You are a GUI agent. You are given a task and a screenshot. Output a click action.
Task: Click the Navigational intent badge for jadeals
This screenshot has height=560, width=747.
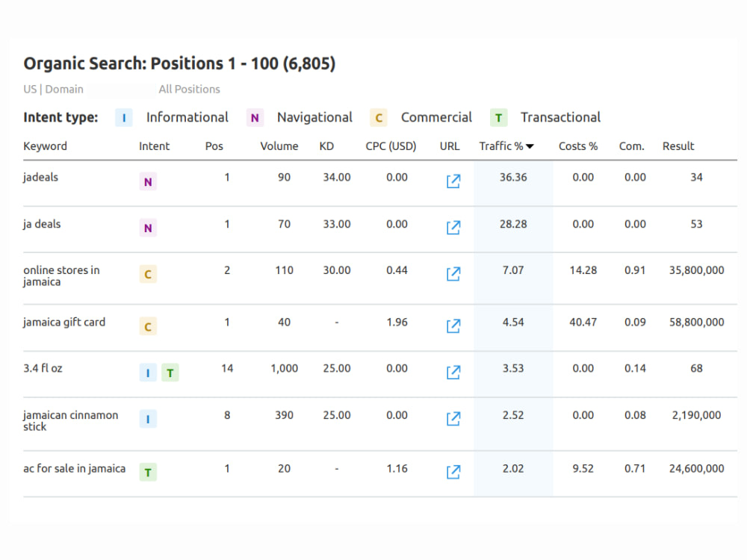click(148, 181)
